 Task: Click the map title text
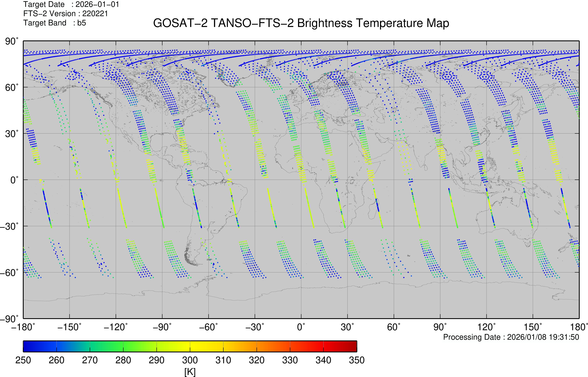(x=301, y=23)
